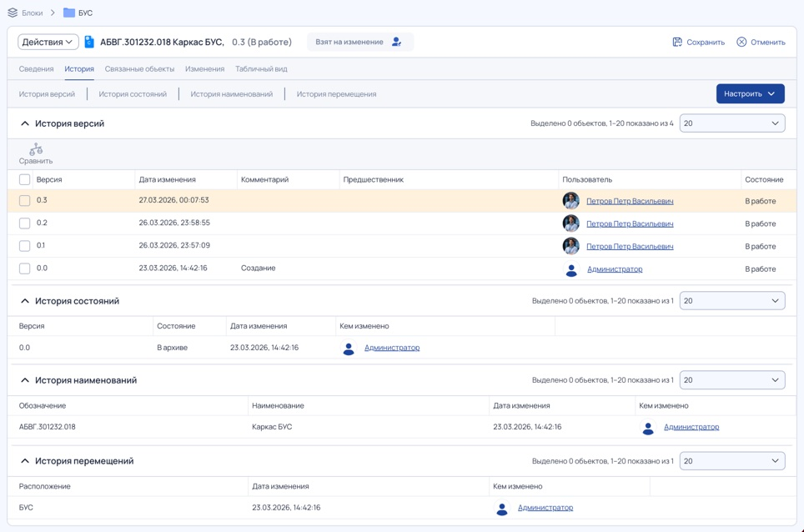Viewport: 804px width, 532px height.
Task: Check the box for version 0.3
Action: tap(25, 200)
